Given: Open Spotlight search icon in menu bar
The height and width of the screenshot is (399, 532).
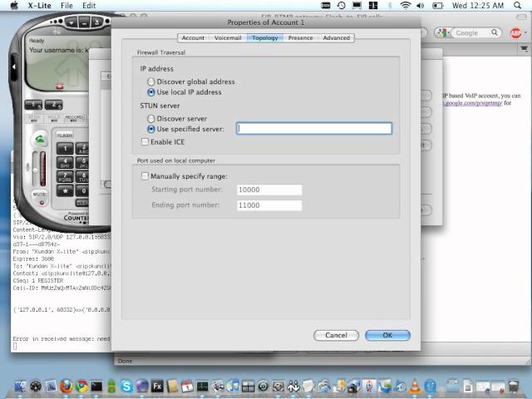Looking at the screenshot, I should (x=517, y=6).
